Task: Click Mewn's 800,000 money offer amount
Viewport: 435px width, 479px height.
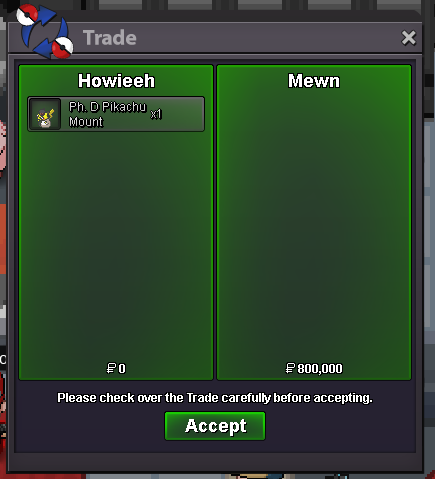Action: coord(320,369)
